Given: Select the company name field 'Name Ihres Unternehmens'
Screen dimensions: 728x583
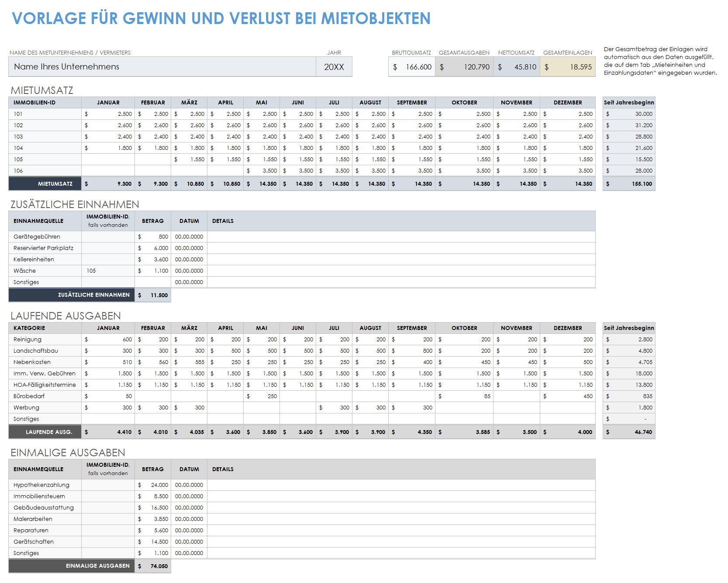Looking at the screenshot, I should pos(162,67).
